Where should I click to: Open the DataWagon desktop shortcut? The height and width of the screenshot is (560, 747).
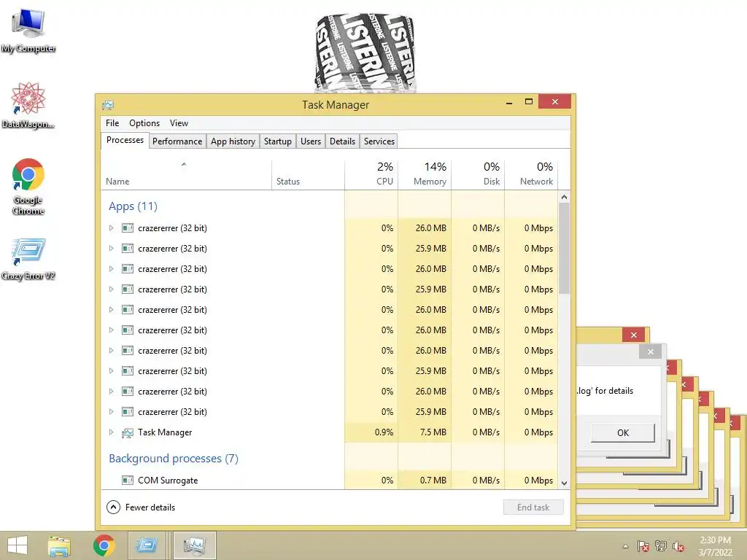coord(28,105)
